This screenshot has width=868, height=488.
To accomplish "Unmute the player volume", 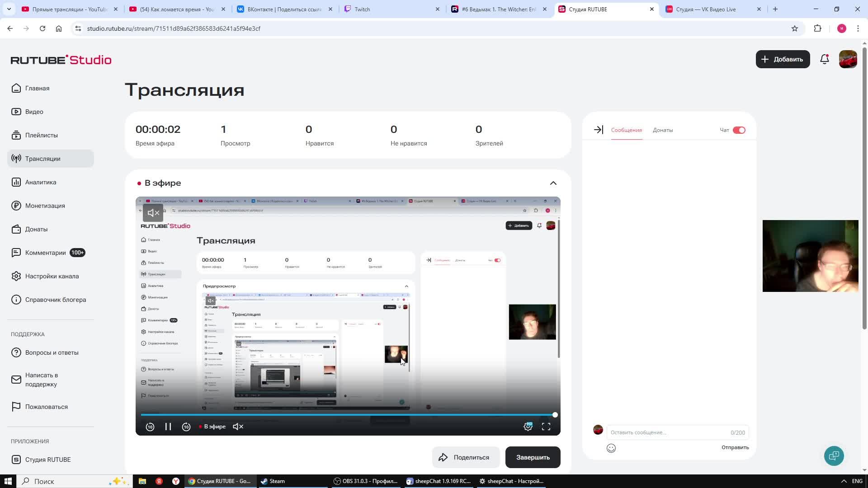I will (x=238, y=427).
